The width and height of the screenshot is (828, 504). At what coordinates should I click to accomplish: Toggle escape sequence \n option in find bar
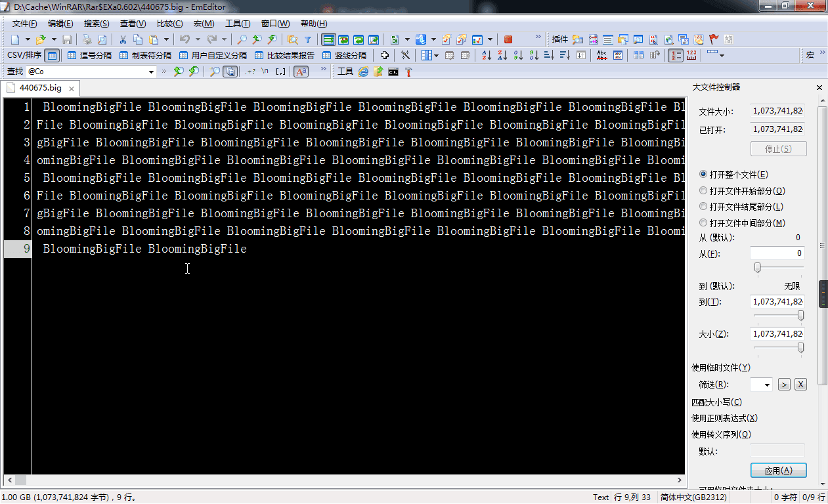(265, 72)
